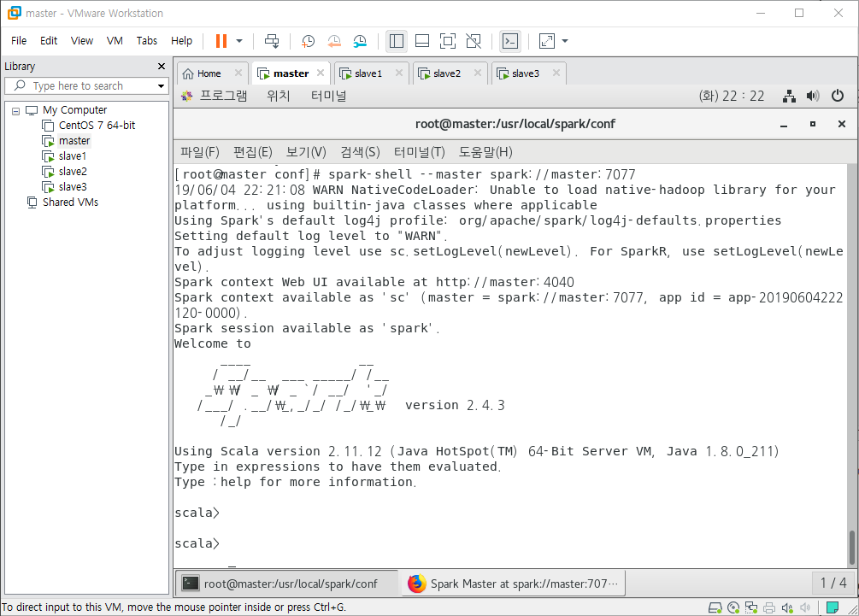The image size is (859, 616).
Task: Open the terminal 도움말(H) menu
Action: [485, 152]
